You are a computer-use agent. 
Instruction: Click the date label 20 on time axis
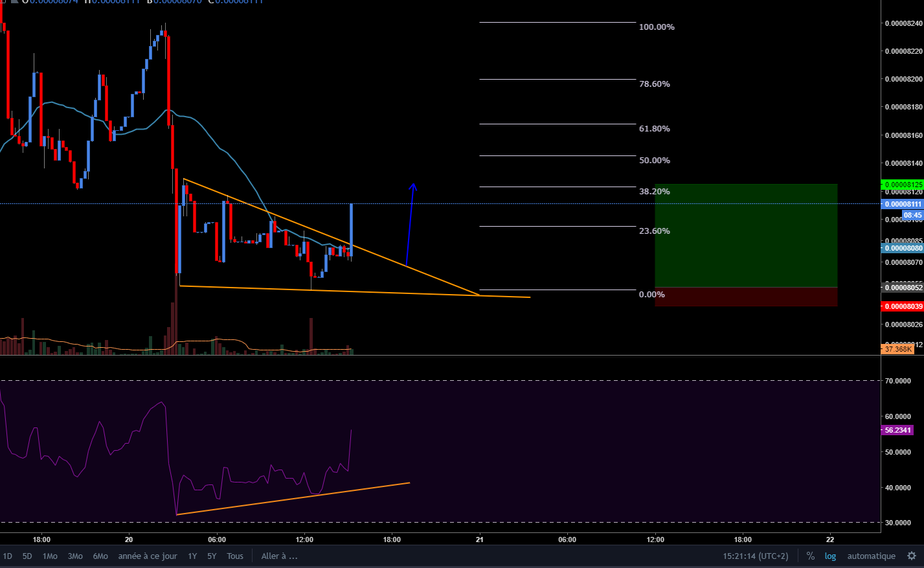pos(129,539)
